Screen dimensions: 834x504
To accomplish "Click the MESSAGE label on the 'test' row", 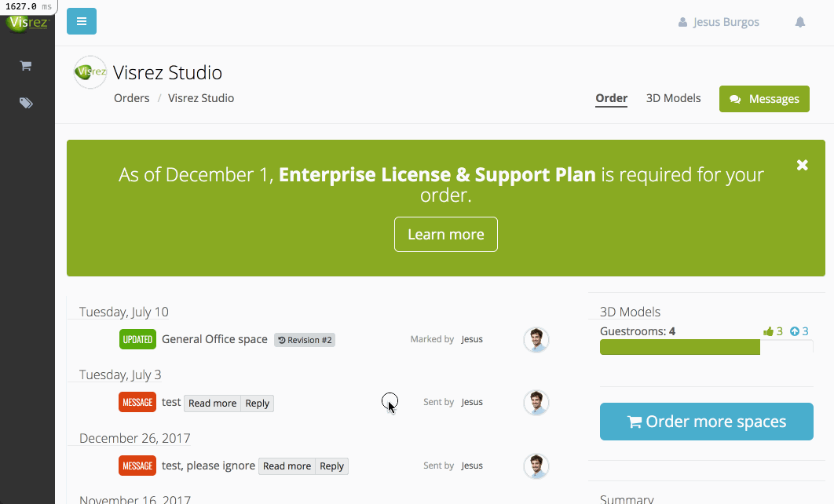I will tap(137, 403).
